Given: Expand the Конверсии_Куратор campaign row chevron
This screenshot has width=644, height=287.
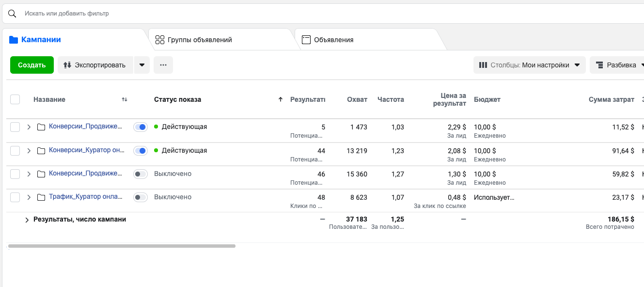Looking at the screenshot, I should pyautogui.click(x=29, y=151).
